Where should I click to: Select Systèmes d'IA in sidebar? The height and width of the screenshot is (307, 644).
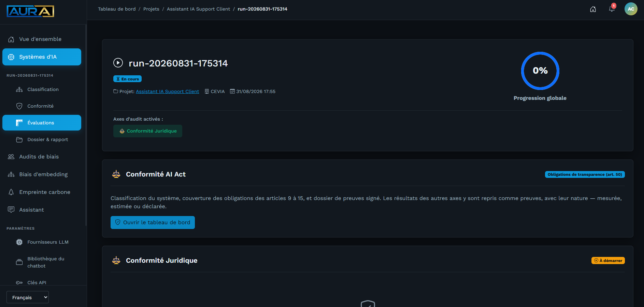coord(42,57)
